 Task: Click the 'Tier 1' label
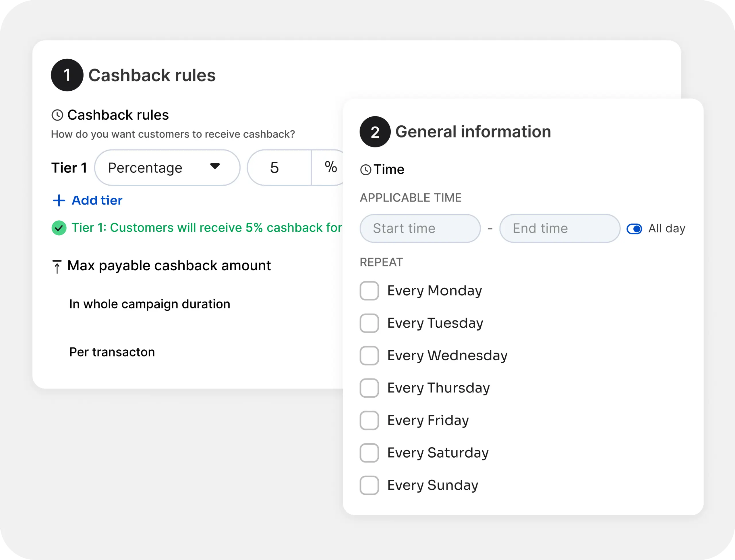69,168
